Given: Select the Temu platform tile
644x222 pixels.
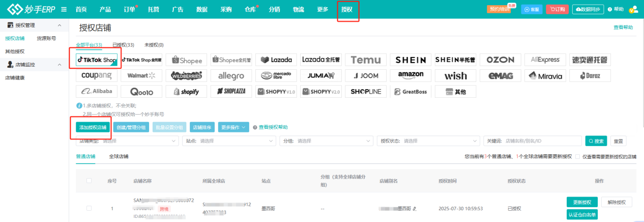Looking at the screenshot, I should click(365, 60).
